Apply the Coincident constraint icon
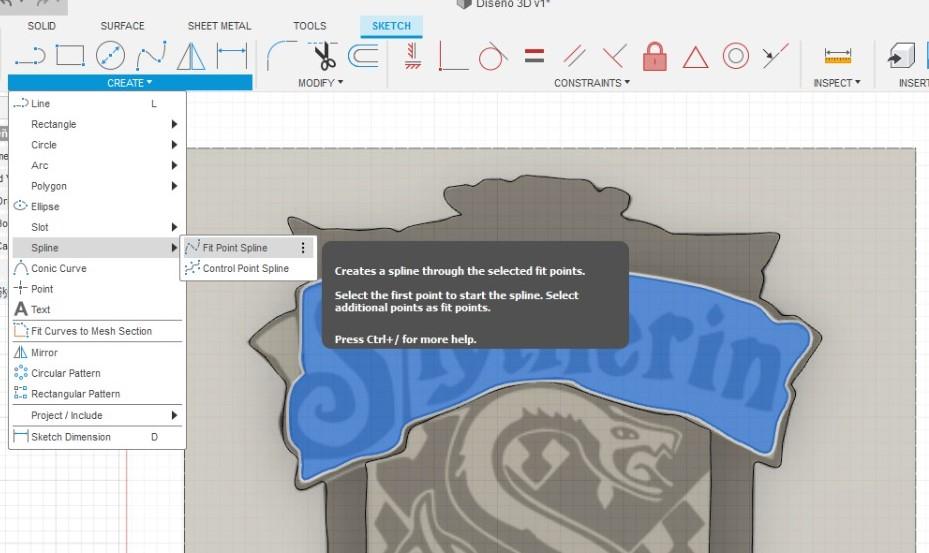This screenshot has height=553, width=929. pyautogui.click(x=453, y=56)
